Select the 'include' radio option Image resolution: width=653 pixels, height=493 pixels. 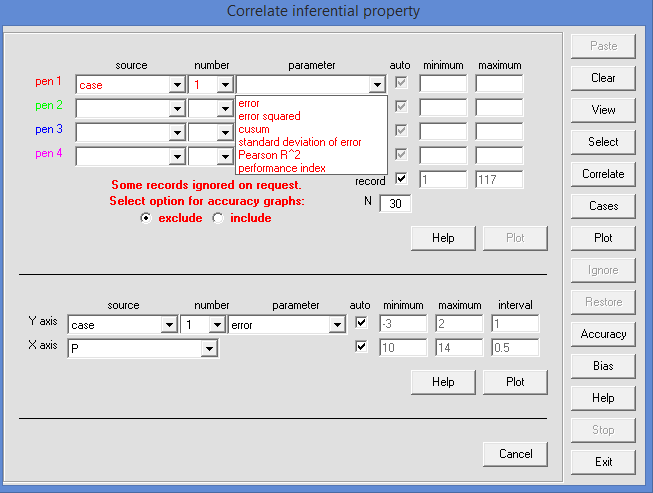point(218,218)
